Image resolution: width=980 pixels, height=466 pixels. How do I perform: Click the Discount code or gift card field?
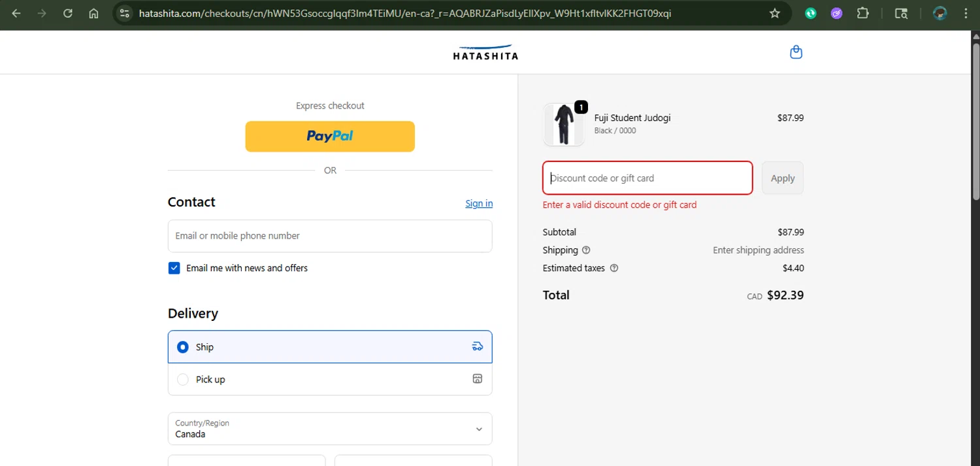tap(647, 178)
